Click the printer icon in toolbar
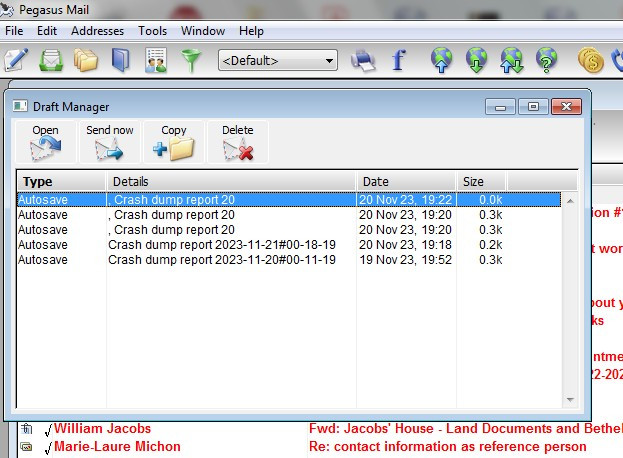623x458 pixels. pyautogui.click(x=362, y=60)
